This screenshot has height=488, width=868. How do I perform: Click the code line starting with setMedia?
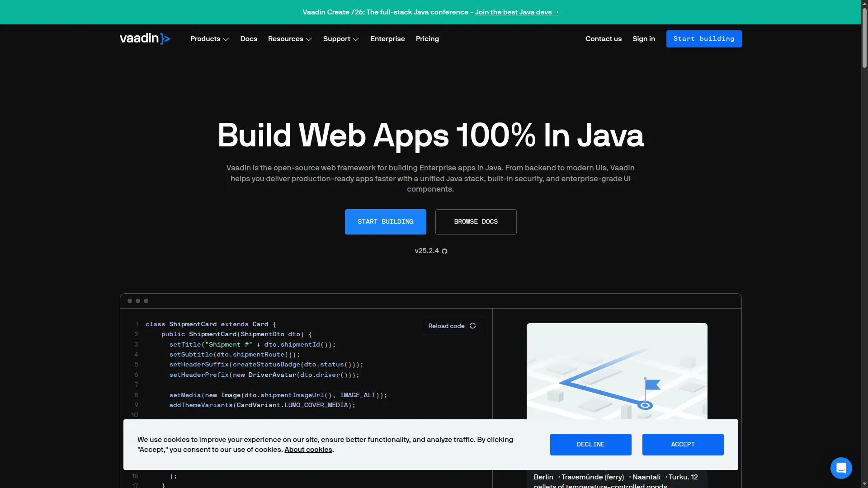(278, 395)
